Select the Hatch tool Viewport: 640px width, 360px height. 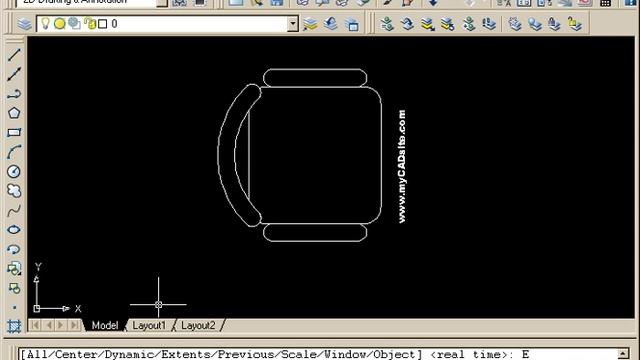14,326
